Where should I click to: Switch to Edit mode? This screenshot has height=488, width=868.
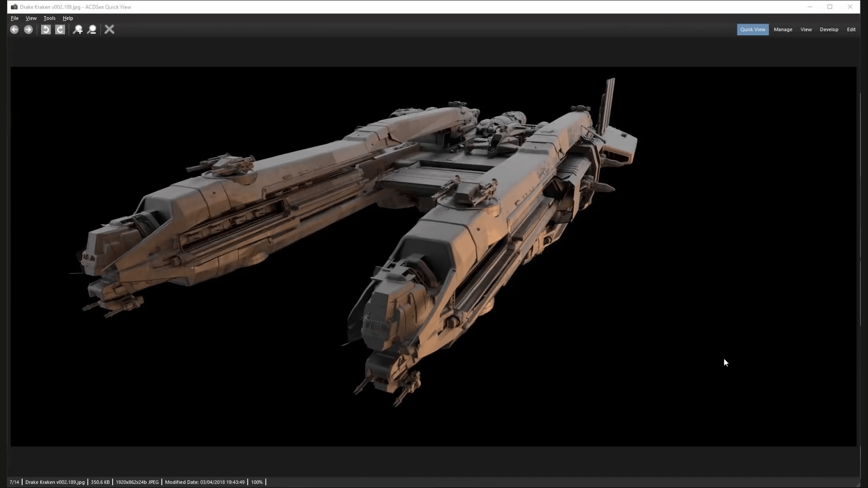point(851,29)
